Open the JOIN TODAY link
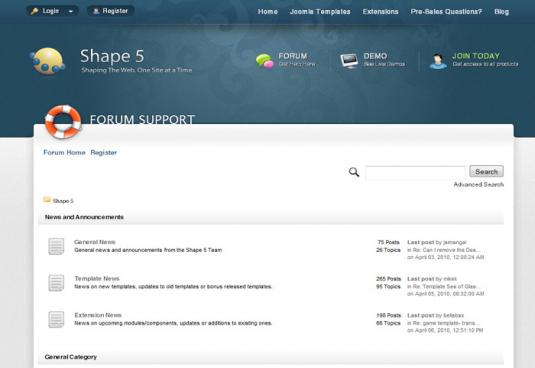This screenshot has height=368, width=535. (485, 59)
